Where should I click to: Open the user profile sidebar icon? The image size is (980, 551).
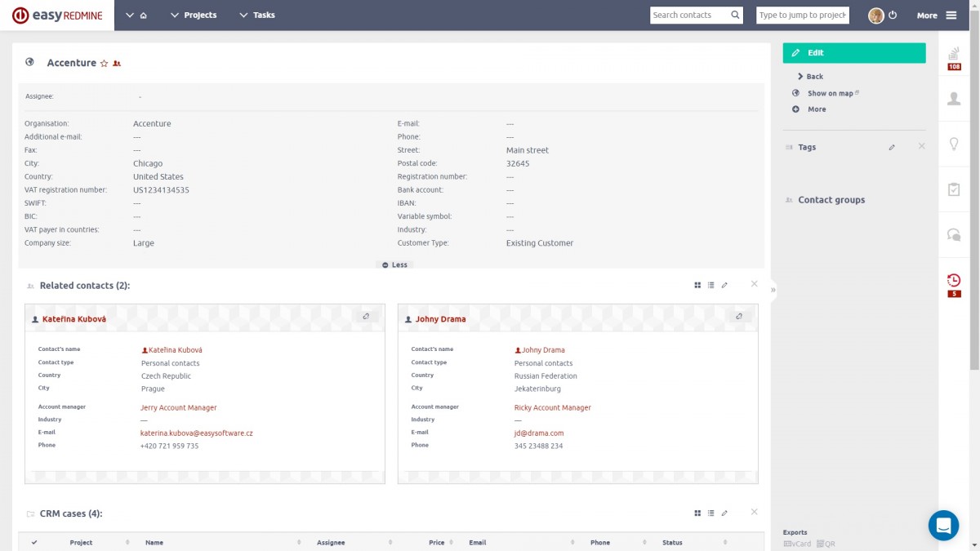click(x=954, y=99)
